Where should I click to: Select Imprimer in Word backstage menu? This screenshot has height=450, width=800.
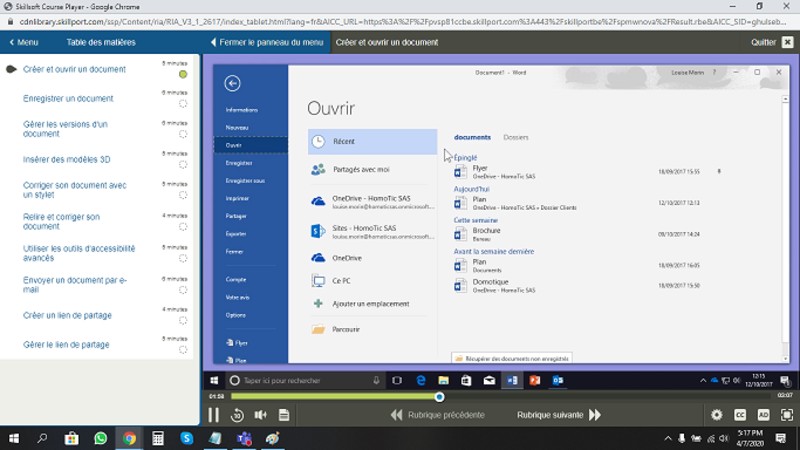point(237,198)
